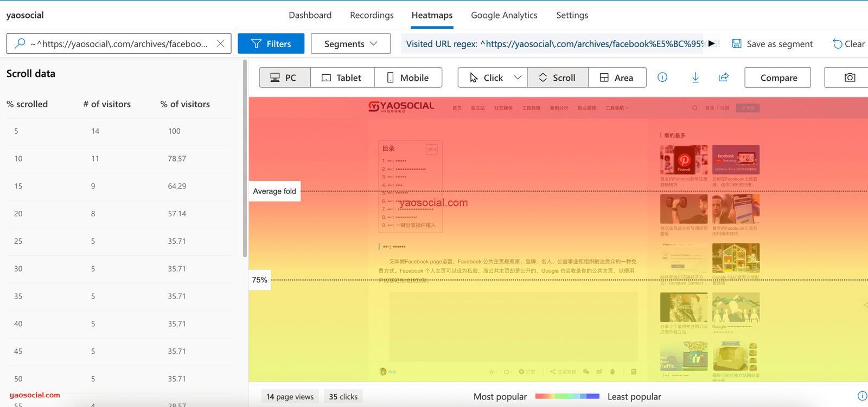This screenshot has height=407, width=868.
Task: Click the share heatmap icon
Action: (724, 77)
